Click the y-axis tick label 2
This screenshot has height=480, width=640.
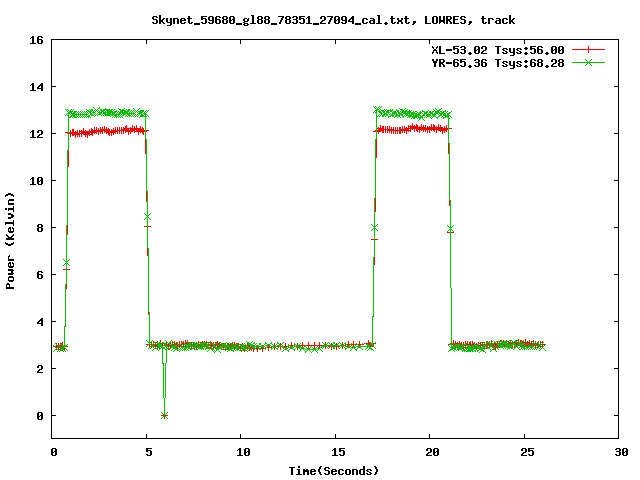[40, 369]
